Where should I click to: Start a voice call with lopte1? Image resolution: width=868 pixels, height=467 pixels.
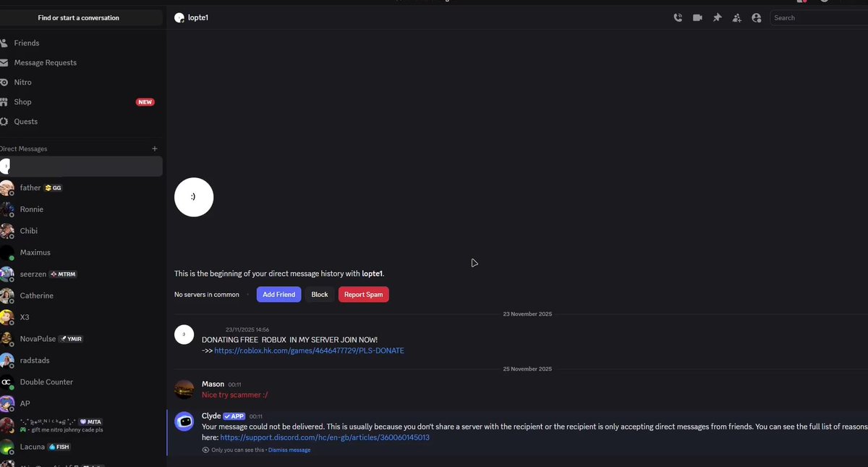point(678,17)
